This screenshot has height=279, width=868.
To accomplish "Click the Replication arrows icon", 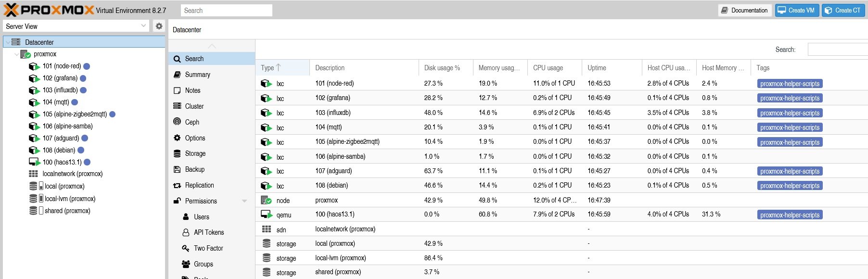I will [x=177, y=185].
